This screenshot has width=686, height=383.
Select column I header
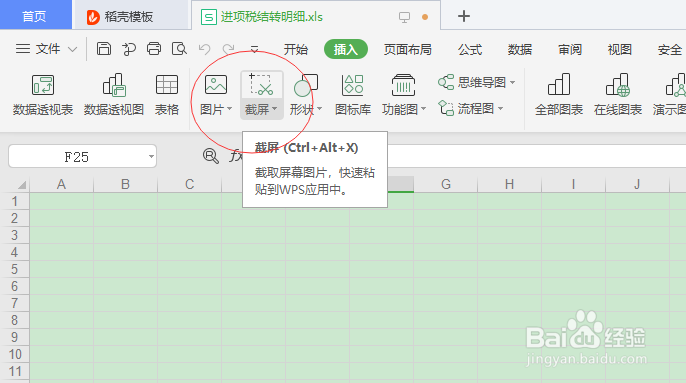point(573,184)
